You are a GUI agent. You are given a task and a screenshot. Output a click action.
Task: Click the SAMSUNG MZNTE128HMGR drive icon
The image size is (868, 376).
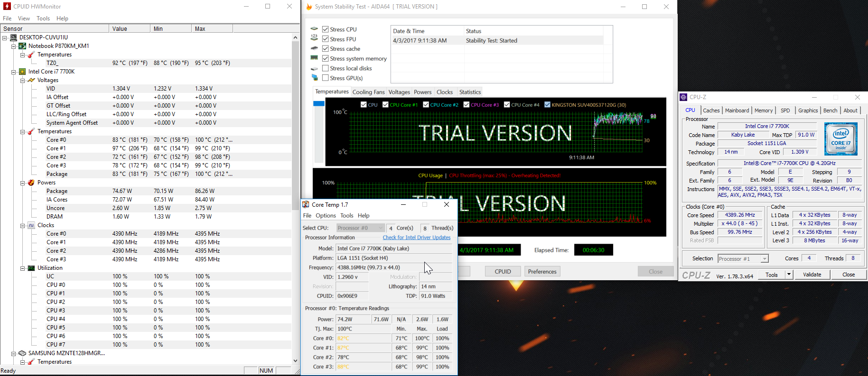[x=22, y=353]
